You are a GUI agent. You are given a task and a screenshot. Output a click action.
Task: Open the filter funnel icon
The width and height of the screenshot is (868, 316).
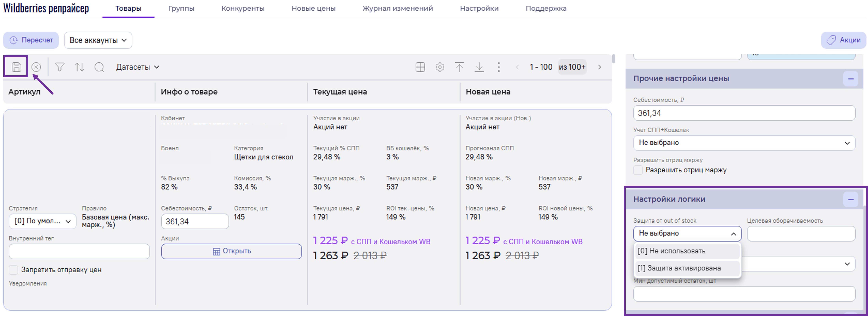point(60,67)
